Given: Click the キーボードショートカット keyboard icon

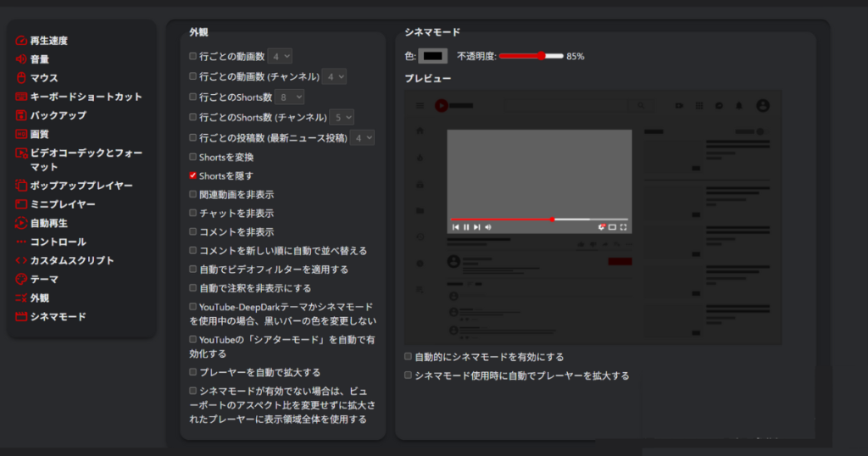Looking at the screenshot, I should (x=21, y=97).
